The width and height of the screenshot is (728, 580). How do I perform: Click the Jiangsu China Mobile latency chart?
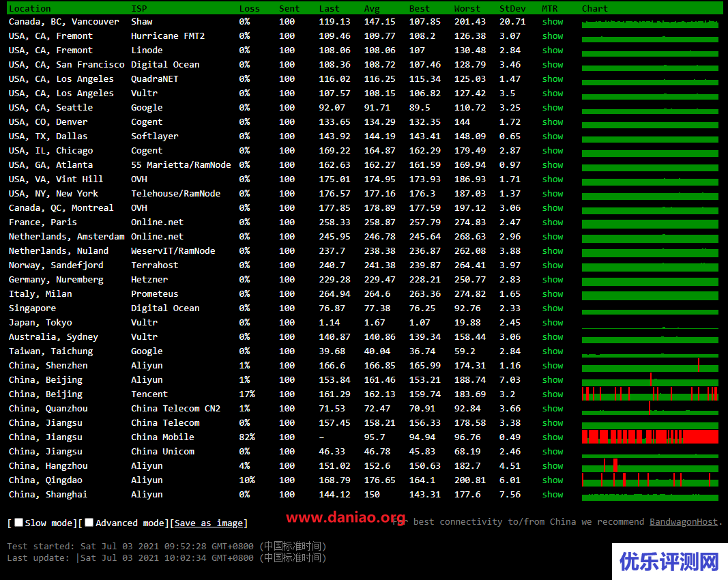tap(650, 437)
